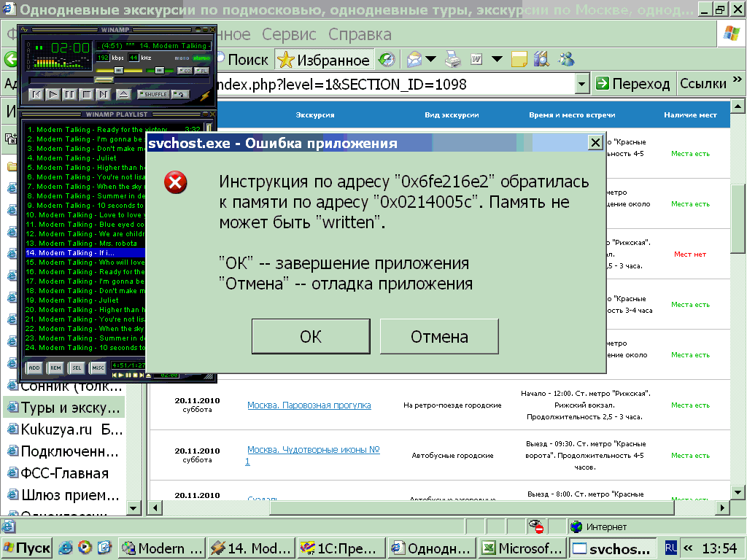Toggle the Winamp EQ window
Screen dimensions: 747x560
[x=185, y=71]
